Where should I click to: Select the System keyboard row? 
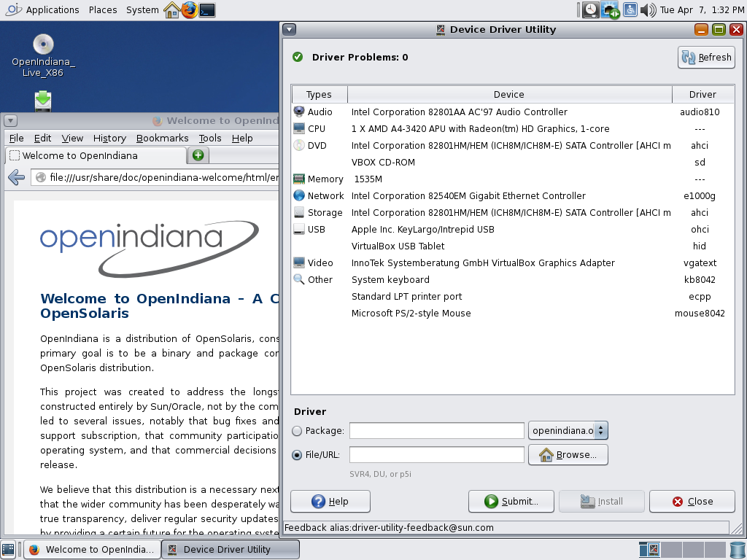[513, 279]
